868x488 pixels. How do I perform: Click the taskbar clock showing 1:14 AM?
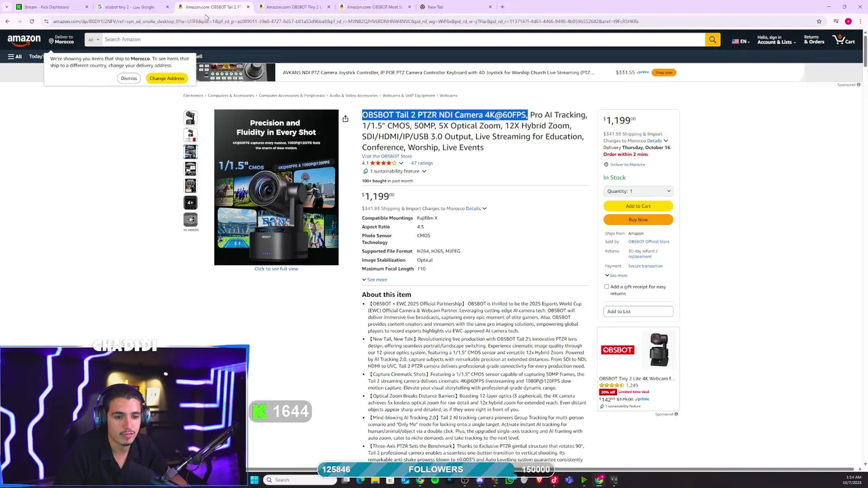[852, 480]
